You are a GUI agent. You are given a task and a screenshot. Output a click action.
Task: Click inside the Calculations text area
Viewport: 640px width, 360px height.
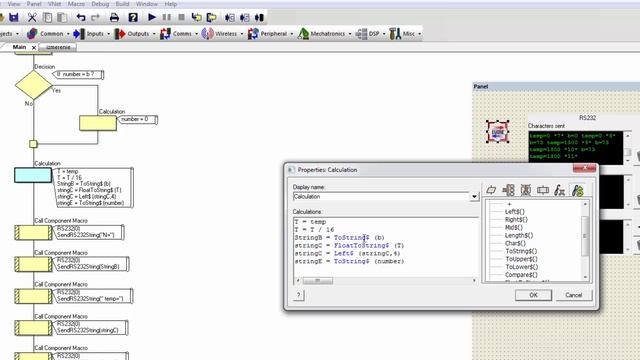[x=386, y=247]
